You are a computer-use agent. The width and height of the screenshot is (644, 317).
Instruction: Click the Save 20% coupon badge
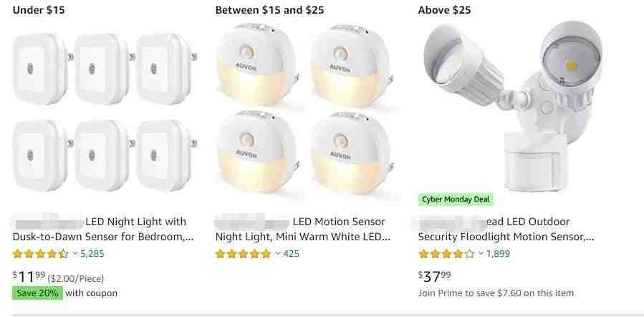37,293
